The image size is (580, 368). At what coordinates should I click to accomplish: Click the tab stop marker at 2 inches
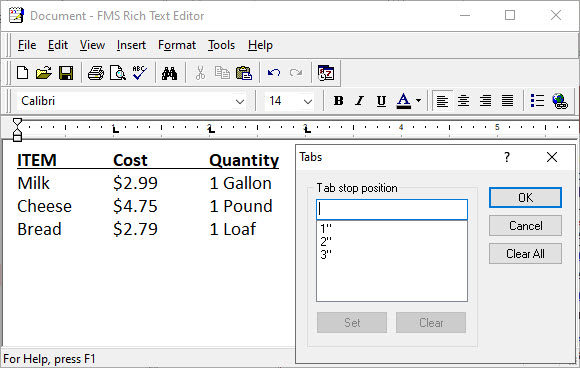(211, 129)
